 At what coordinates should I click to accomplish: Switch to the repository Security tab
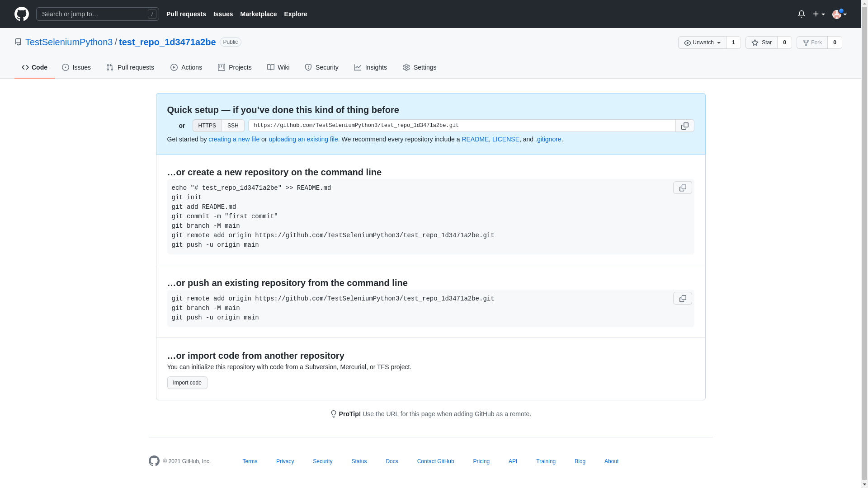tap(321, 67)
